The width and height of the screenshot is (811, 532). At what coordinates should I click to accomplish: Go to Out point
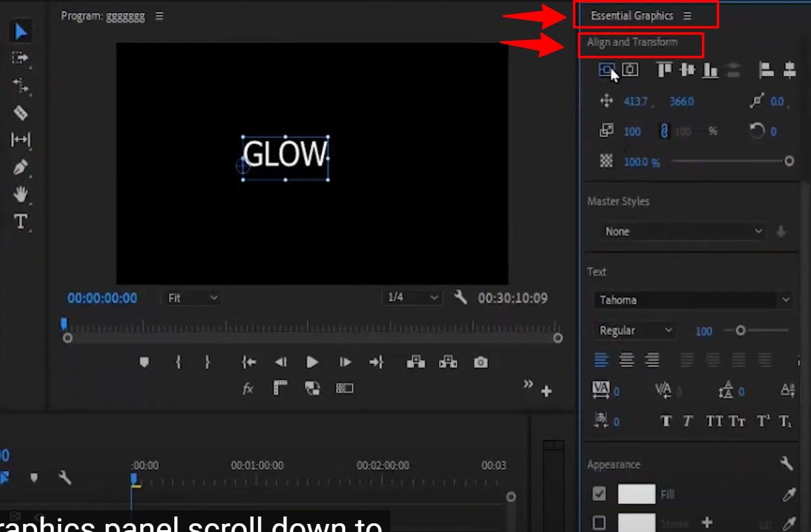click(377, 363)
